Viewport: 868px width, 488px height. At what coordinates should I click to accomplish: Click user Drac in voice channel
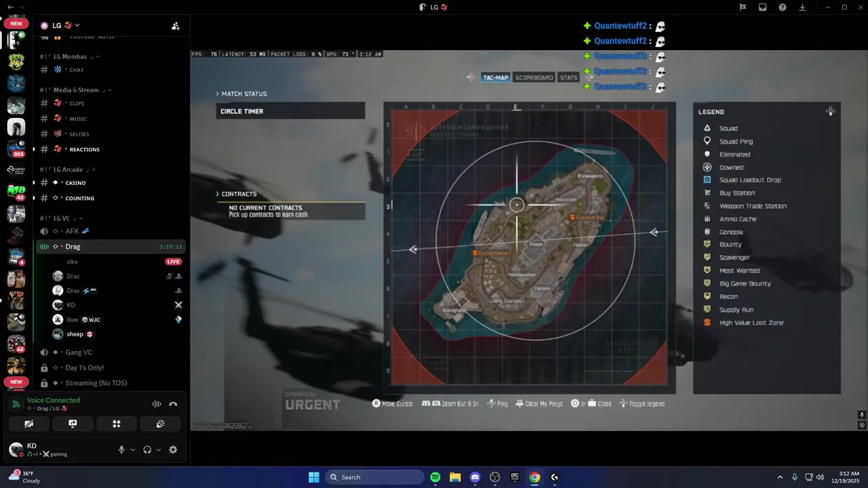pyautogui.click(x=117, y=276)
